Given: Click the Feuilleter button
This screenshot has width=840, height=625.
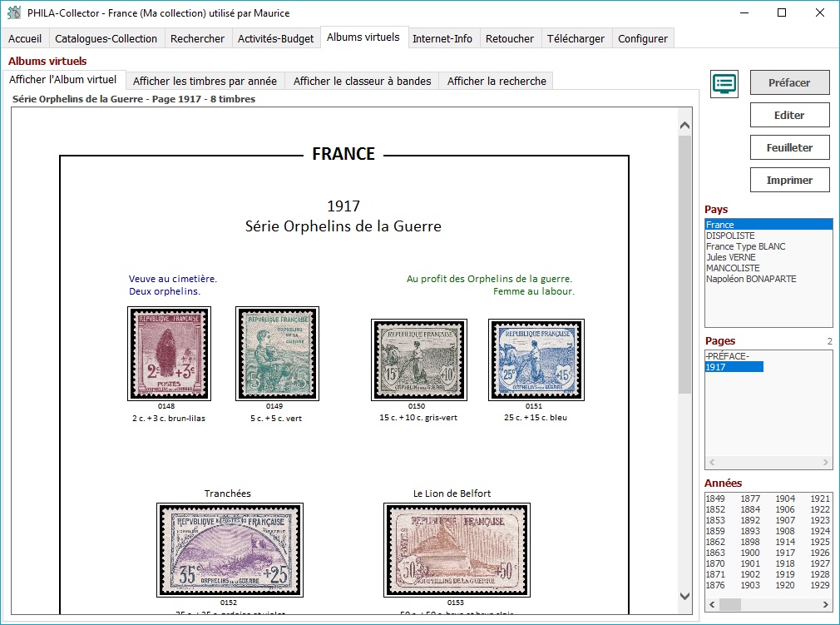Looking at the screenshot, I should (x=789, y=148).
